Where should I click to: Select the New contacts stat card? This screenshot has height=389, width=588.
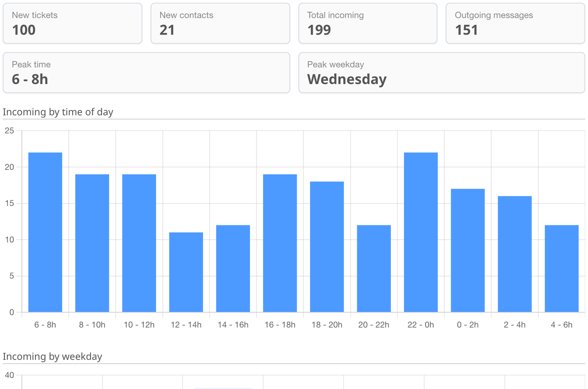pyautogui.click(x=220, y=23)
